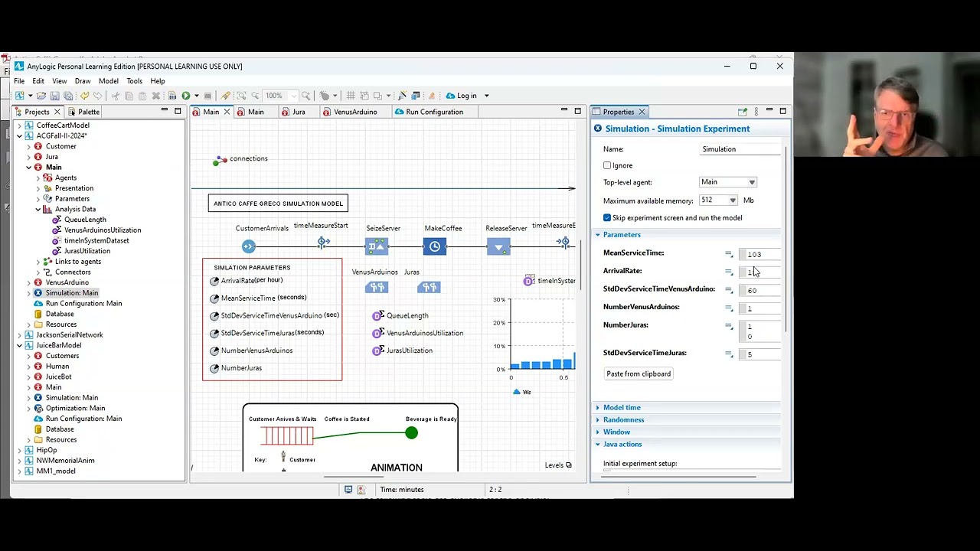Collapse the Java actions section
This screenshot has width=980, height=551.
point(598,445)
